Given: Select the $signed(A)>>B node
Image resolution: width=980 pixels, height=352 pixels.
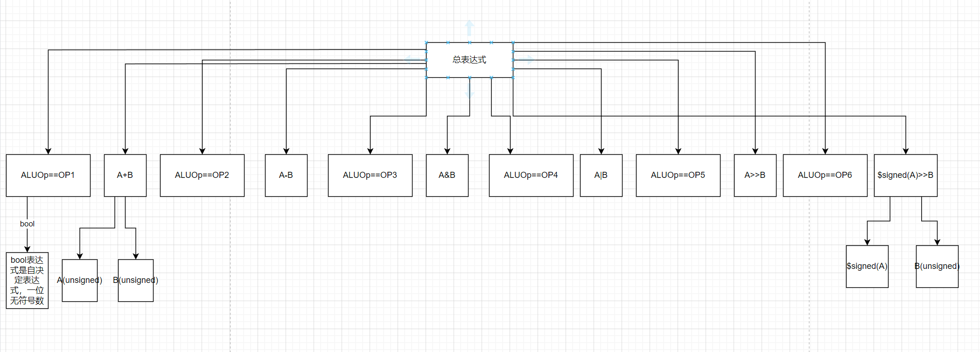Looking at the screenshot, I should point(905,175).
